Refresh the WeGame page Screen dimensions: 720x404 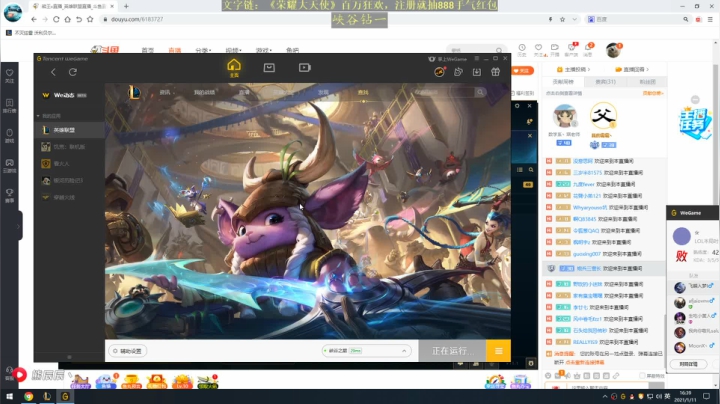(73, 72)
